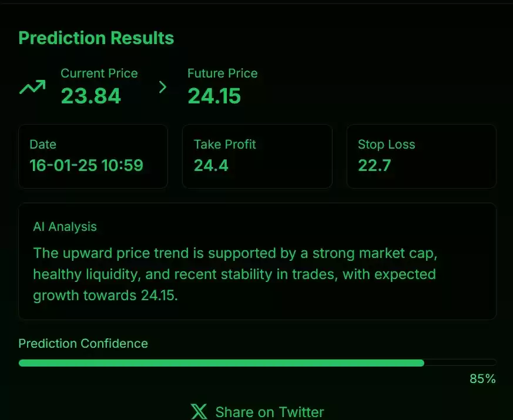Click the Future Price label

coord(223,73)
